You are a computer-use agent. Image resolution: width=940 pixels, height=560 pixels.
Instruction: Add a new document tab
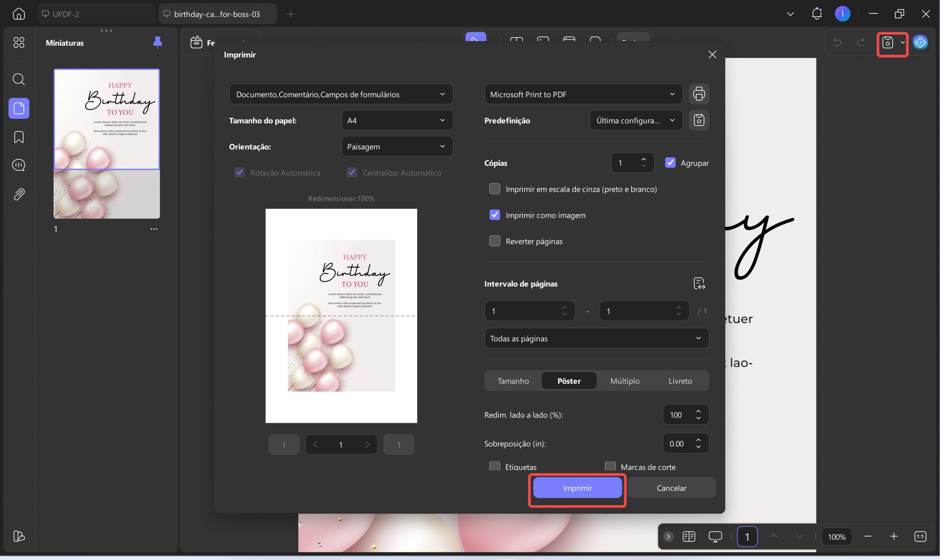[x=290, y=14]
